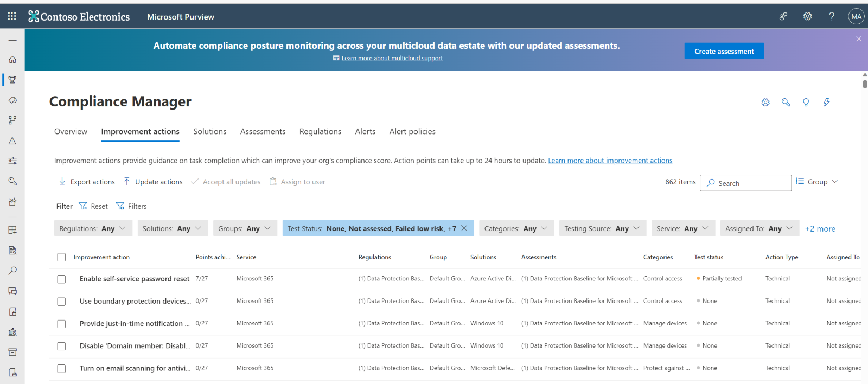868x384 pixels.
Task: Click the Create assessment button
Action: click(x=724, y=51)
